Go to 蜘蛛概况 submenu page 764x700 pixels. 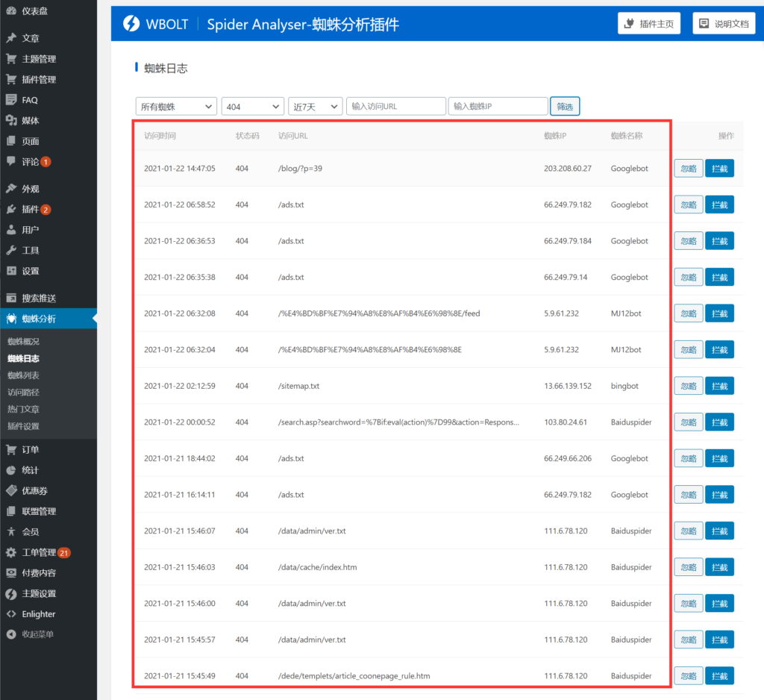pyautogui.click(x=23, y=342)
